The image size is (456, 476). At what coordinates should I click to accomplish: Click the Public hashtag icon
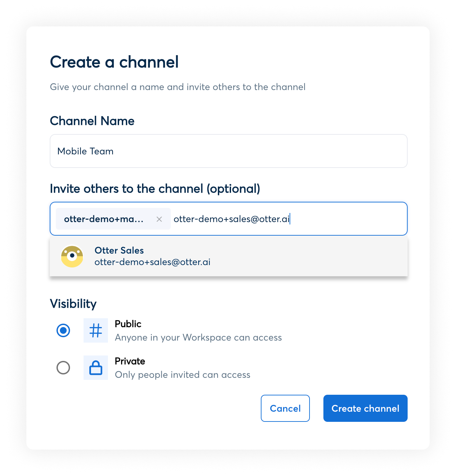[96, 330]
